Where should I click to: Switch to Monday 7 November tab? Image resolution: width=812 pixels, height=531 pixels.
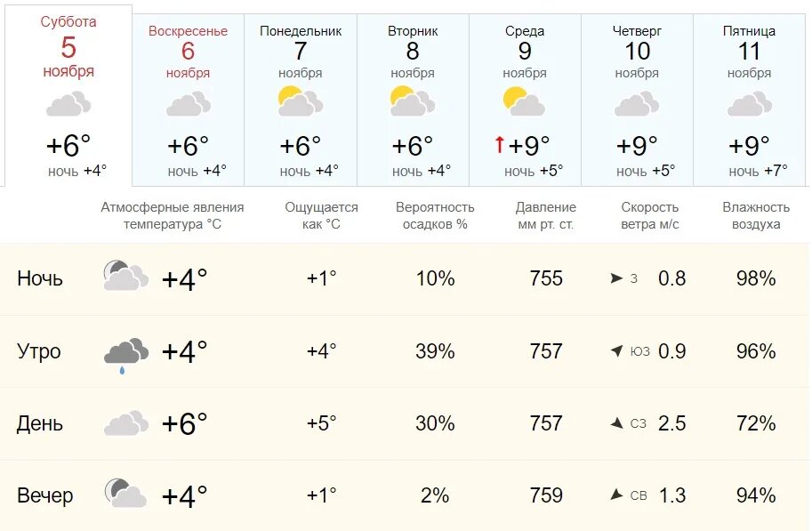301,100
